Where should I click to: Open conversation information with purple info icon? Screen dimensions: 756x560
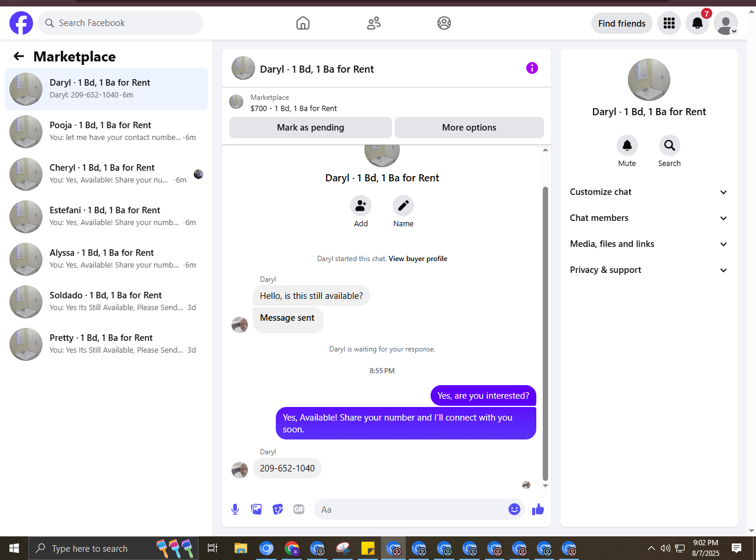[532, 68]
